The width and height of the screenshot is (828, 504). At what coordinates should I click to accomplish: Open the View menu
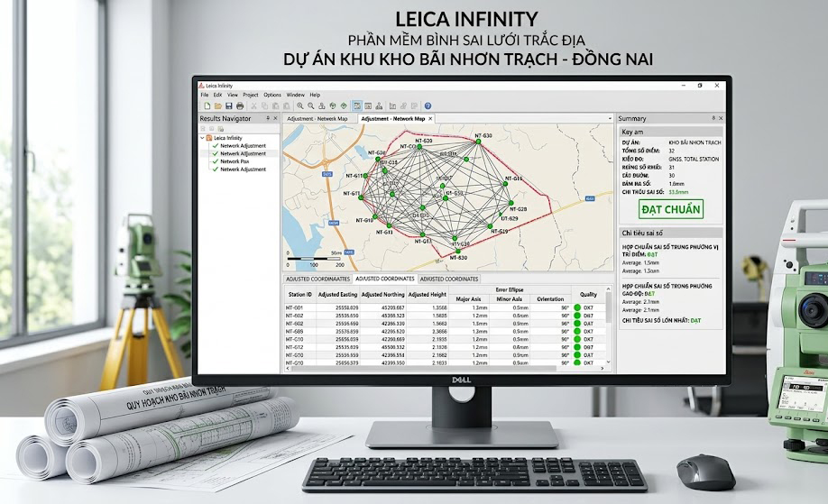click(x=233, y=95)
